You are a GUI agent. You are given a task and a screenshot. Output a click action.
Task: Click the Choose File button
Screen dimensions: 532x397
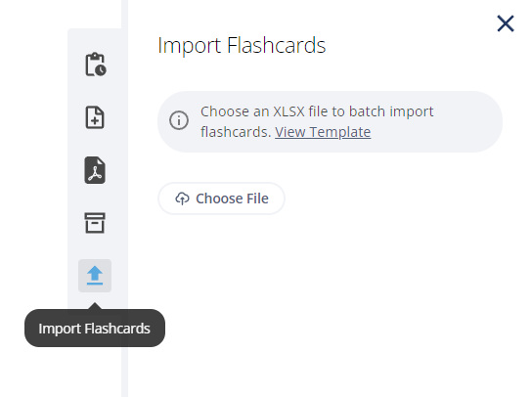221,198
